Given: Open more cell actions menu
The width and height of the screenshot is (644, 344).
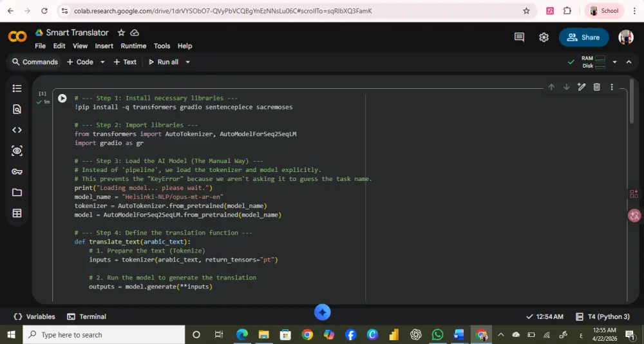Looking at the screenshot, I should (612, 87).
